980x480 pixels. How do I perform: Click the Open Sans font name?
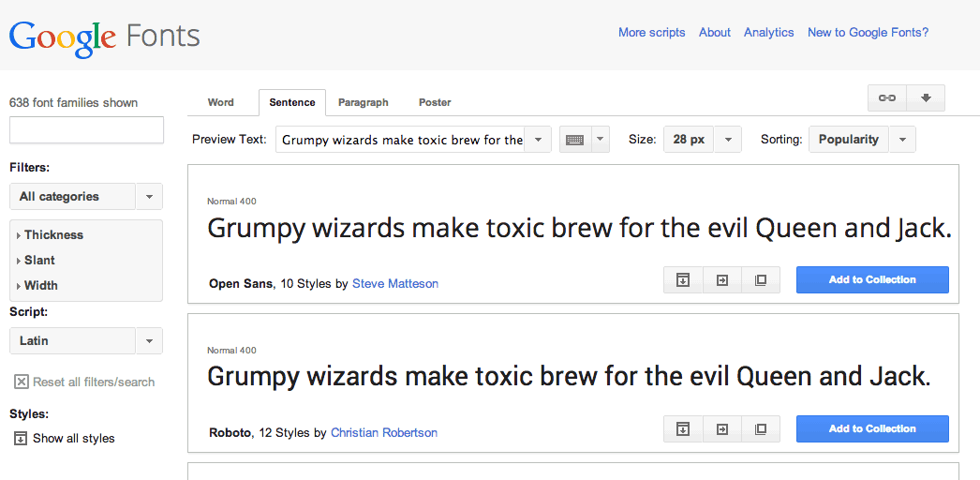[x=241, y=284]
